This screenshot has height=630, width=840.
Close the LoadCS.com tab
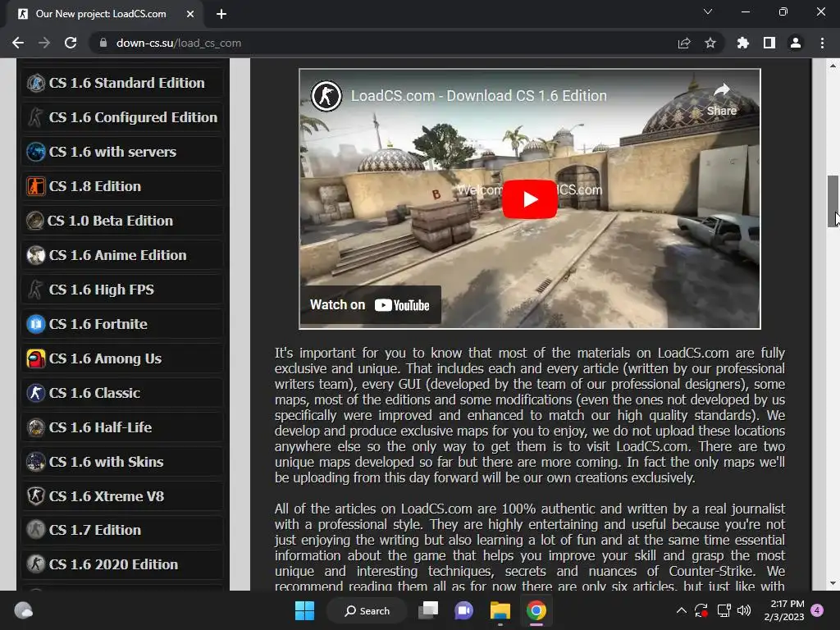pos(190,14)
